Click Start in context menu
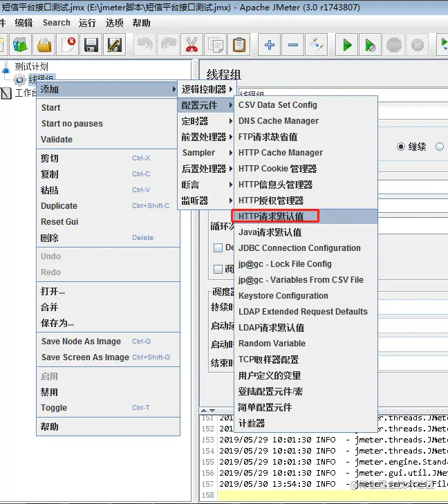Image resolution: width=448 pixels, height=504 pixels. pos(108,107)
